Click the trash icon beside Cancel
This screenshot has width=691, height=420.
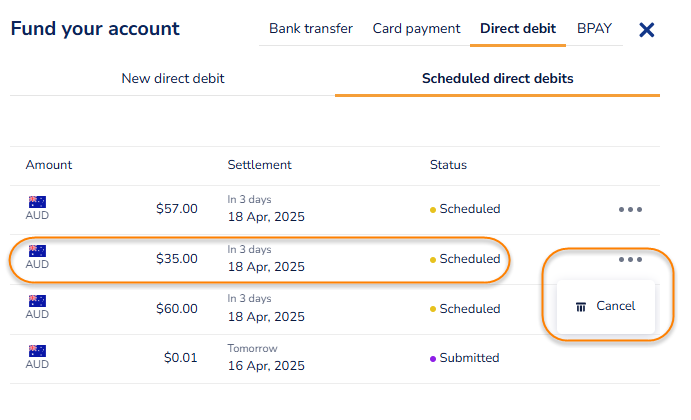pos(581,307)
